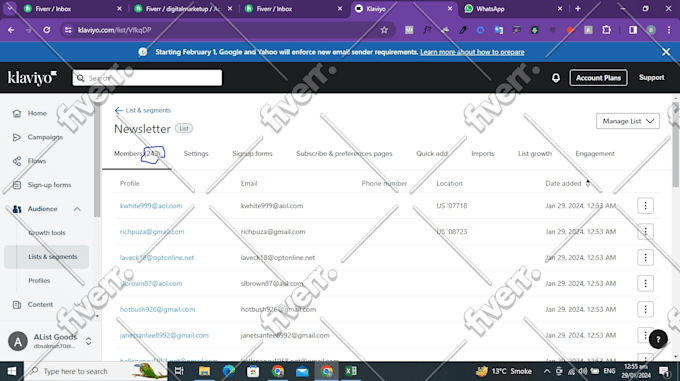This screenshot has height=381, width=680.
Task: Open options for kwhite999@aol.com row
Action: pos(645,206)
